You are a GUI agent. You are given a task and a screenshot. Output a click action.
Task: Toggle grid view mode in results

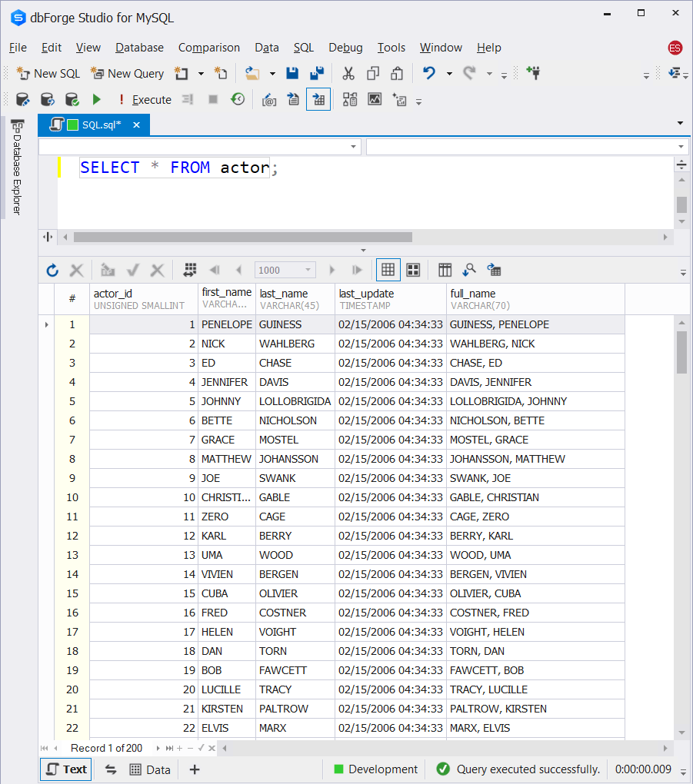pyautogui.click(x=388, y=271)
